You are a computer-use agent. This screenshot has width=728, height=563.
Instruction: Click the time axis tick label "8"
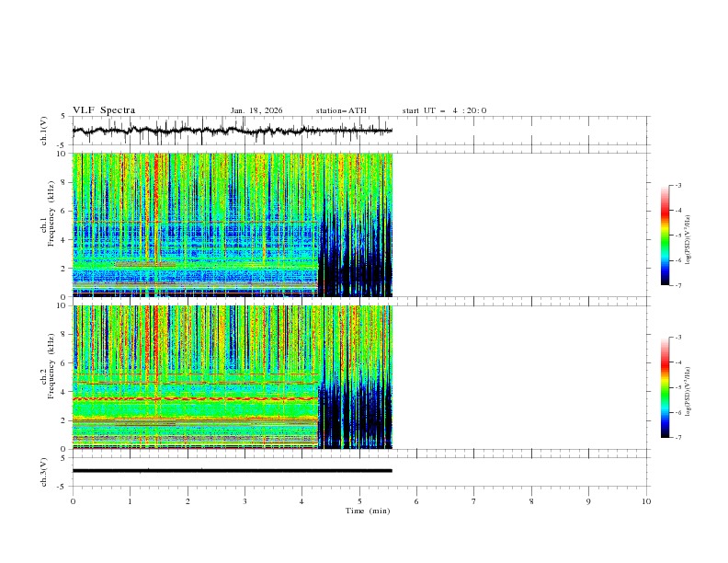(x=531, y=501)
